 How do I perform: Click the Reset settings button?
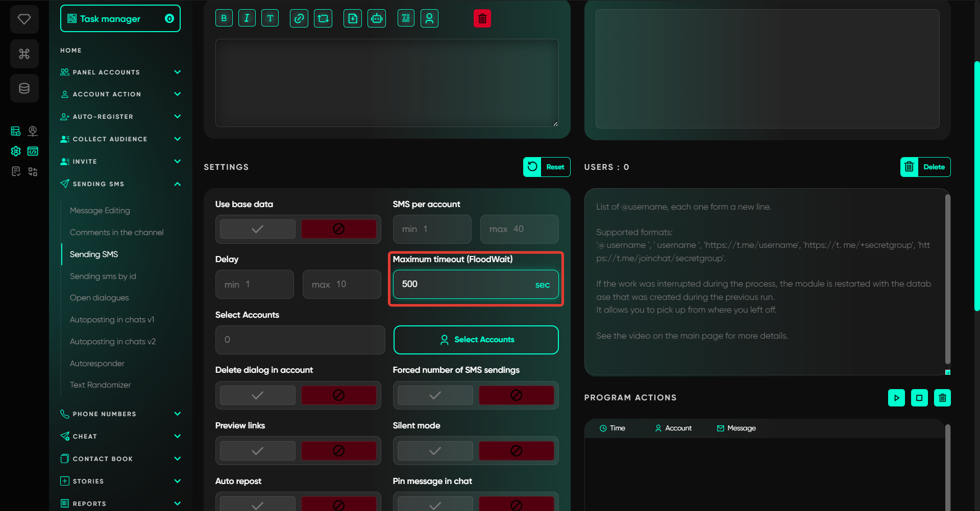pos(547,167)
